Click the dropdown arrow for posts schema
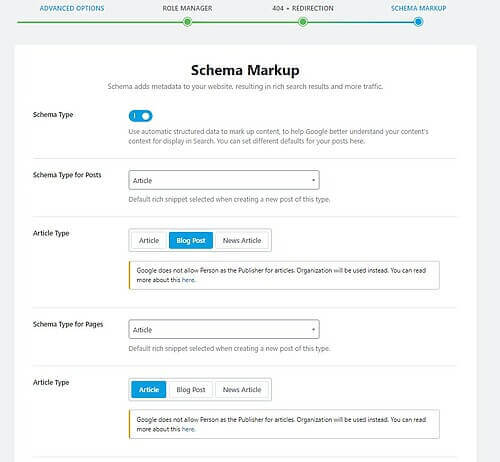The width and height of the screenshot is (500, 462). click(313, 180)
